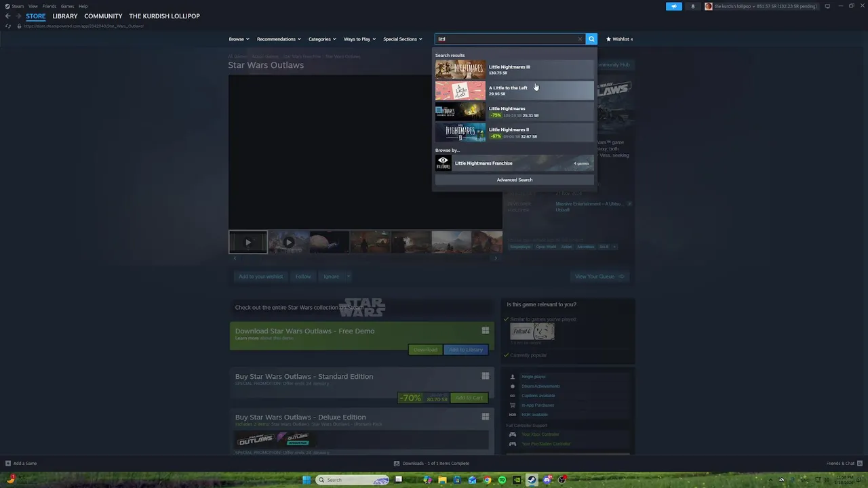The height and width of the screenshot is (488, 868).
Task: Click the magnifier search button
Action: (591, 39)
